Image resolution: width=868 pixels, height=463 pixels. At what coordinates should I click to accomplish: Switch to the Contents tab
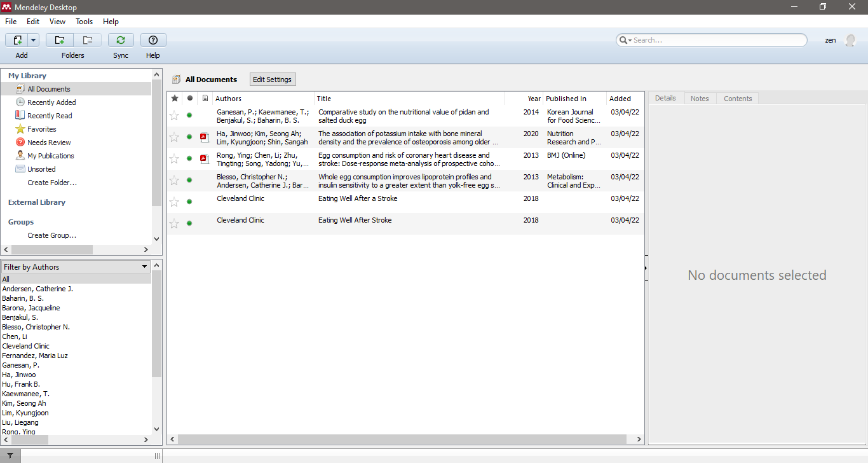738,99
